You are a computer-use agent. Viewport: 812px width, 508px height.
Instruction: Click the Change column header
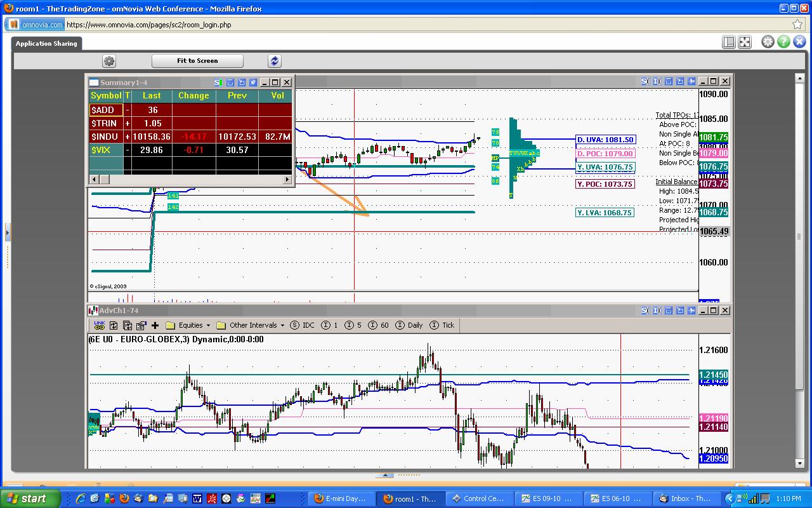point(193,95)
